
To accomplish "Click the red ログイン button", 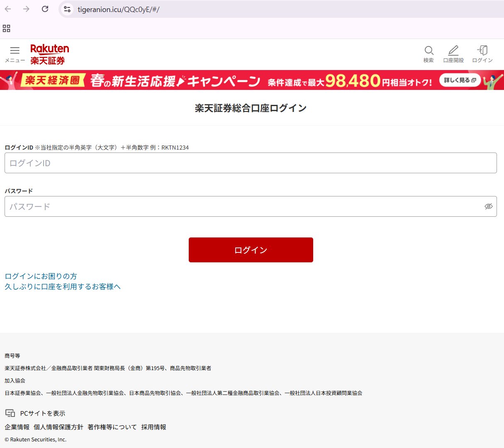I will 251,250.
